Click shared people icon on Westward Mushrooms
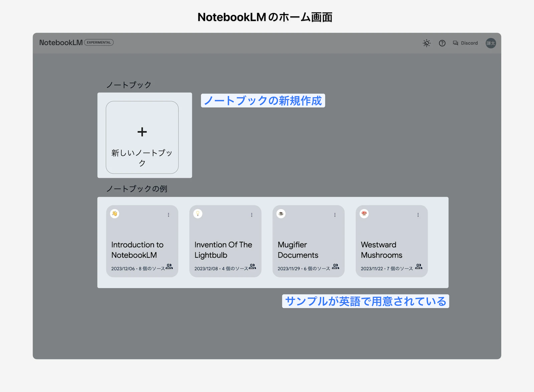The width and height of the screenshot is (534, 392). pyautogui.click(x=419, y=266)
